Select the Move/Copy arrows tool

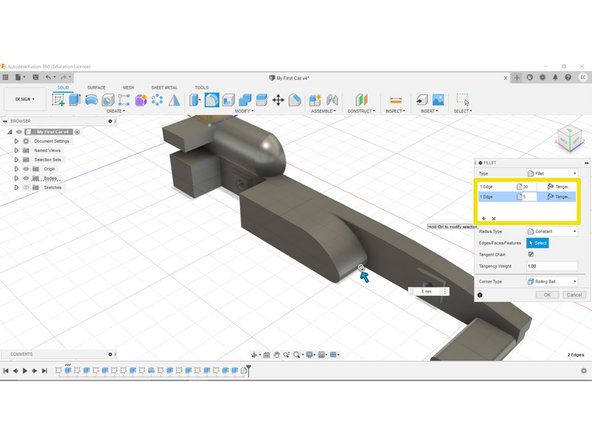(278, 100)
